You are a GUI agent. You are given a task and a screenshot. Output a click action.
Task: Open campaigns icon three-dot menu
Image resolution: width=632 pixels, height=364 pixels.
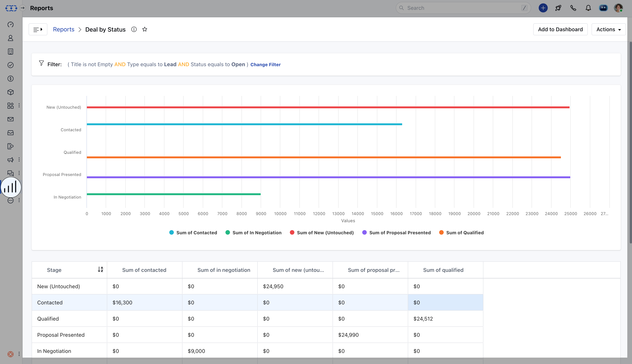click(x=19, y=159)
